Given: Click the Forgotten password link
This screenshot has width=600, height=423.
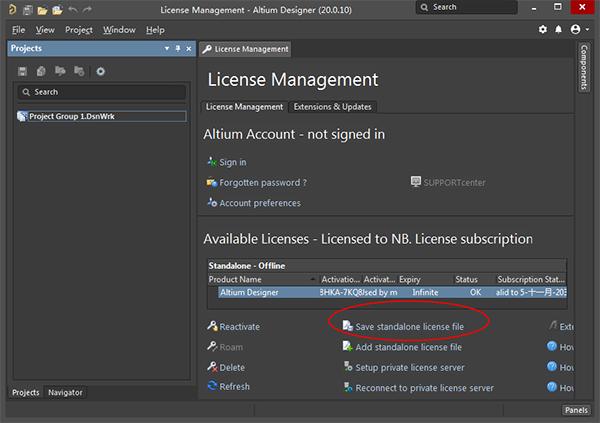Looking at the screenshot, I should [x=263, y=183].
